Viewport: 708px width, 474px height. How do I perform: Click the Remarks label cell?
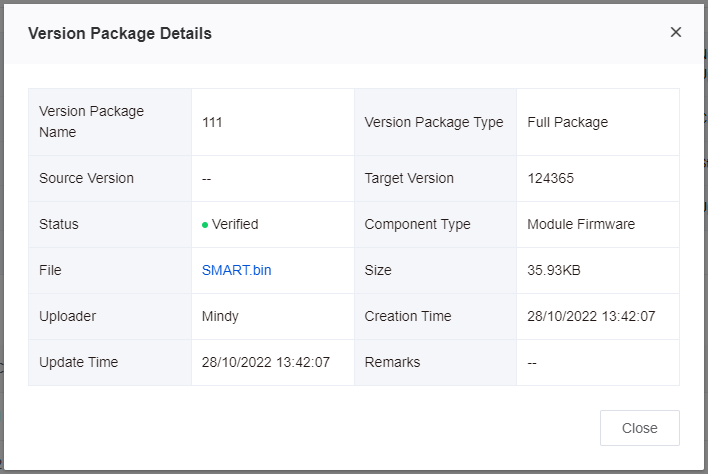[435, 362]
